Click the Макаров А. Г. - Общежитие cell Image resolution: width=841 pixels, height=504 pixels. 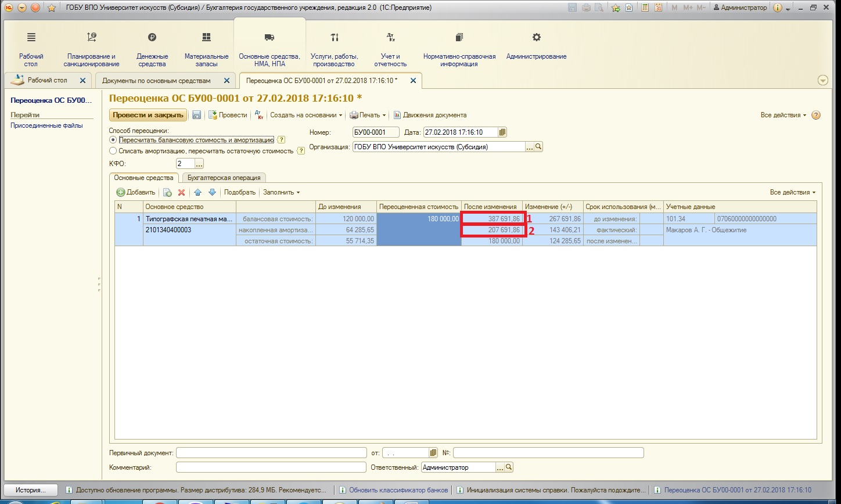(739, 230)
